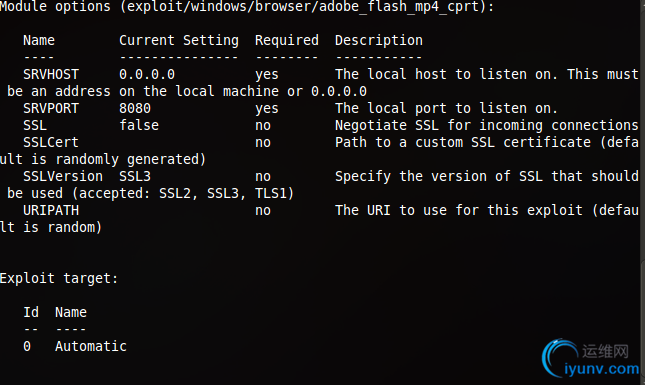
Task: Select the SSL3 version value
Action: (x=135, y=176)
